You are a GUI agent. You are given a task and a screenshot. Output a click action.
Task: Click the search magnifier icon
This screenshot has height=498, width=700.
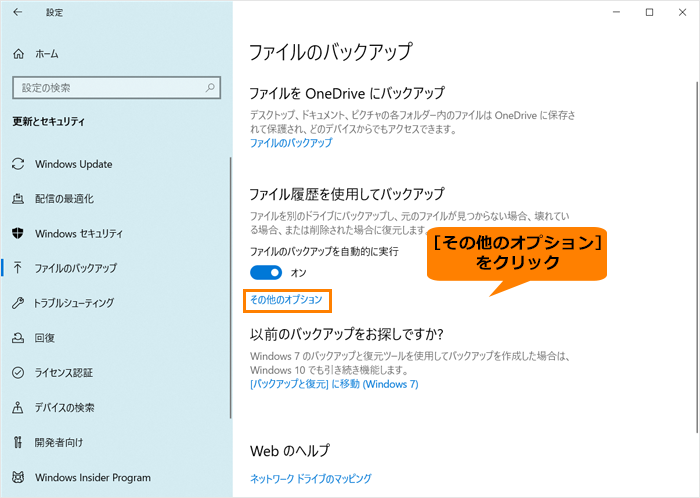(210, 87)
